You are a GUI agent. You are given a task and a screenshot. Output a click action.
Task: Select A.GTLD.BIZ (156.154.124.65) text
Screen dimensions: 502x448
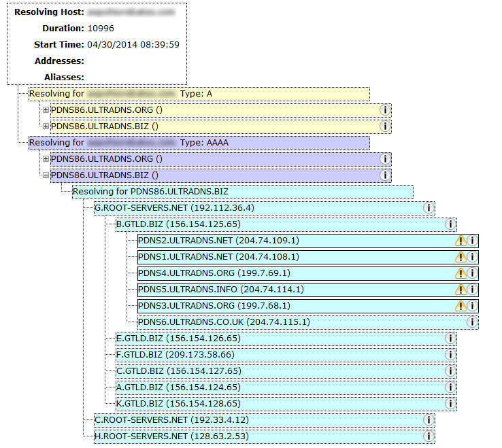pos(178,387)
